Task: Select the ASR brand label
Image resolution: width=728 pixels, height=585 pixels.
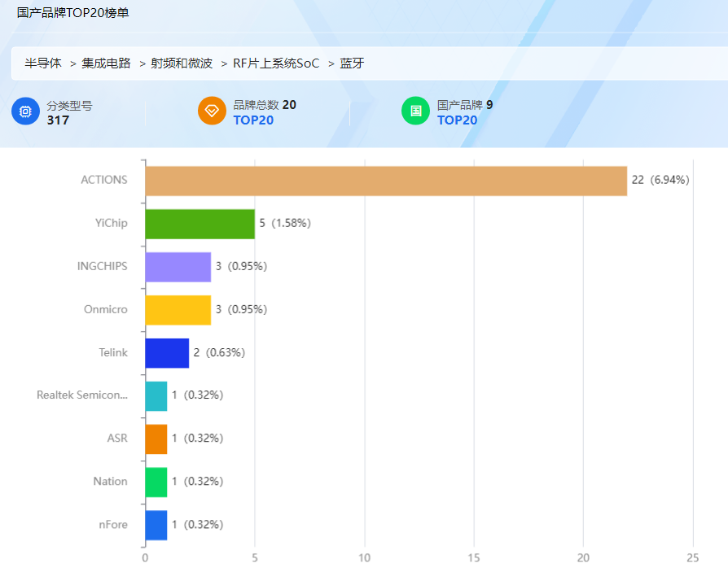Action: [117, 439]
